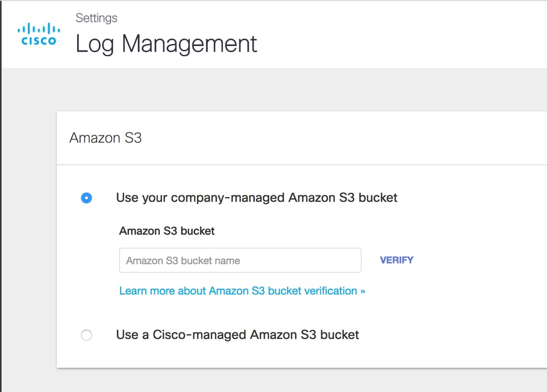Click the gray page background below the Amazon S3 card
Viewport: 547px width, 392px height.
coord(301,381)
